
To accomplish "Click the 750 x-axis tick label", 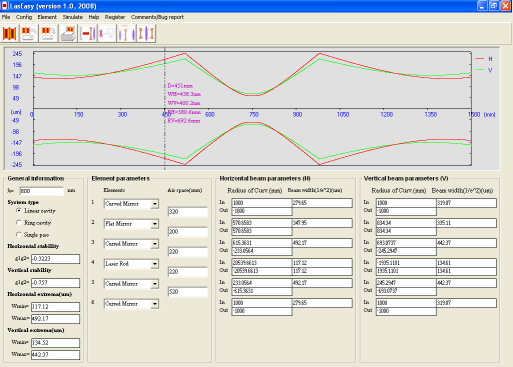I will (254, 115).
